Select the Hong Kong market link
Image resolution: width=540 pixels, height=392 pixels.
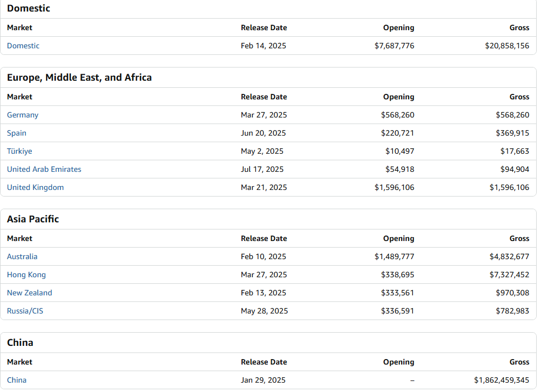(26, 275)
